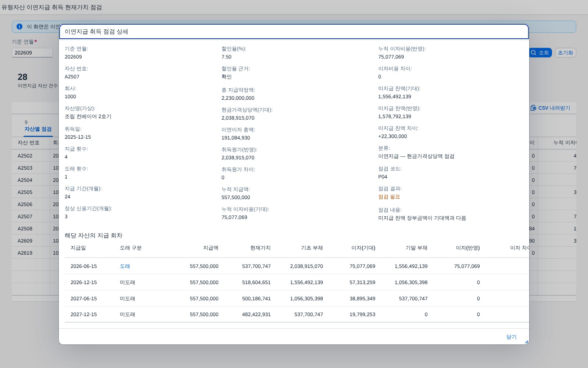Select the 자산별 점검 tab

click(x=38, y=129)
